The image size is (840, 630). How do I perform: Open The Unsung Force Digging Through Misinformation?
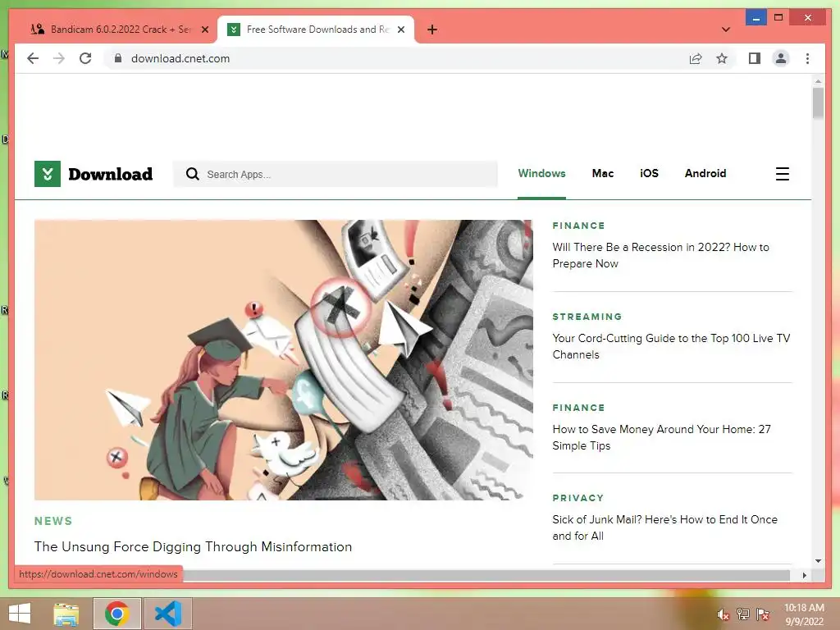tap(193, 546)
